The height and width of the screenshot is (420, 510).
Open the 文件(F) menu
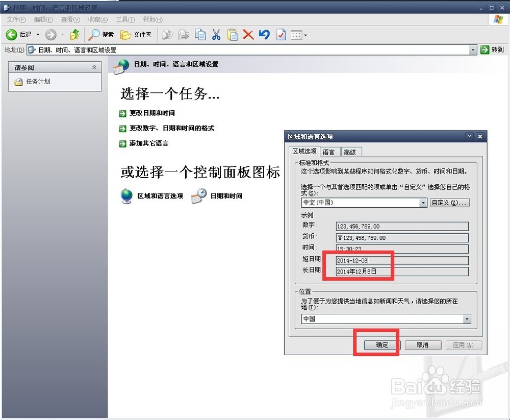16,19
